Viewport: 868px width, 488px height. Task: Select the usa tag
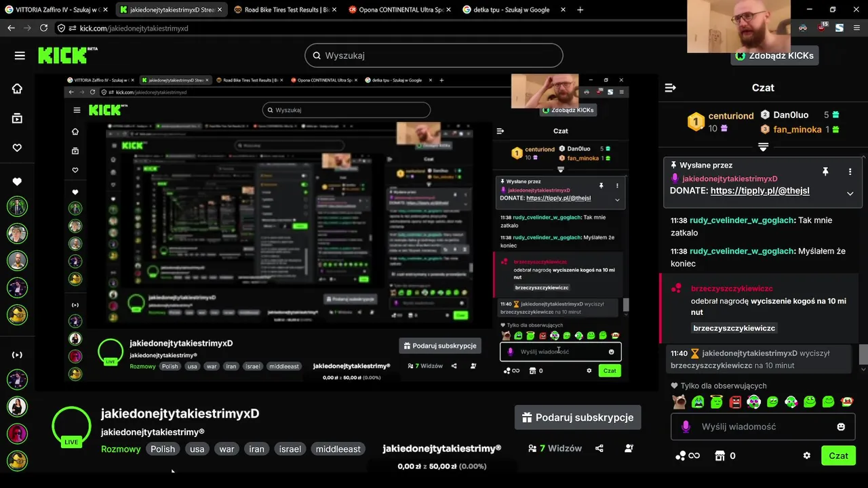197,449
